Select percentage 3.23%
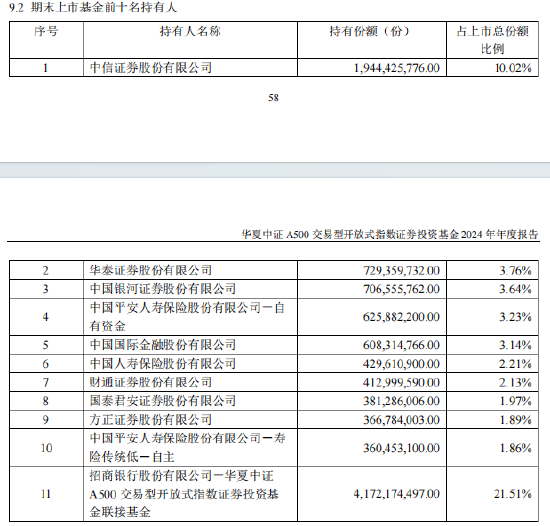550x526 pixels. pos(516,317)
